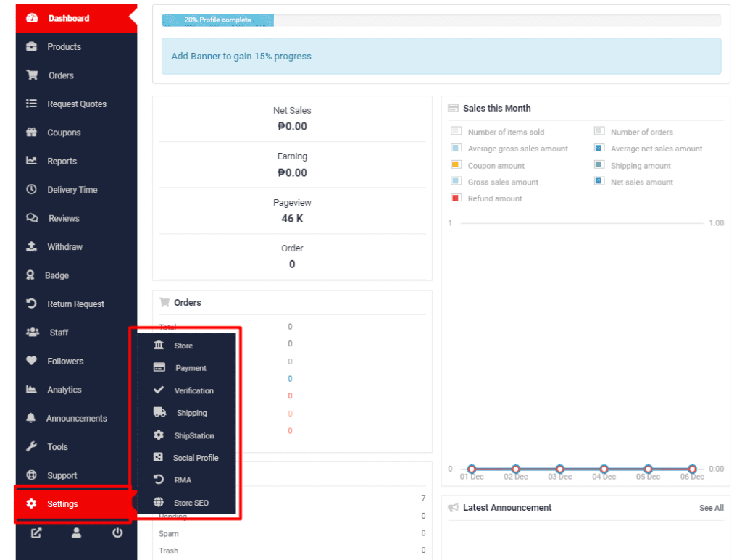Select Payment from the settings submenu
This screenshot has height=560, width=742.
[x=191, y=368]
